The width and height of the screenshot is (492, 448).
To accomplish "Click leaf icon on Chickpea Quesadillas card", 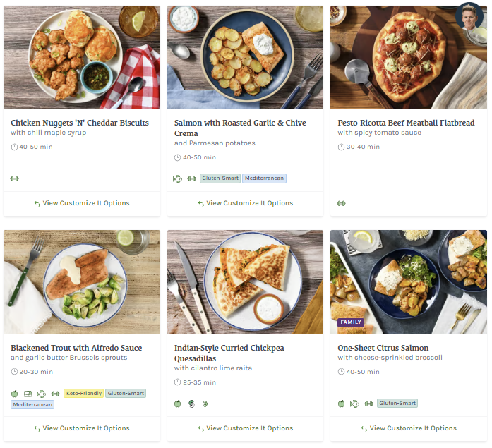I will point(205,404).
